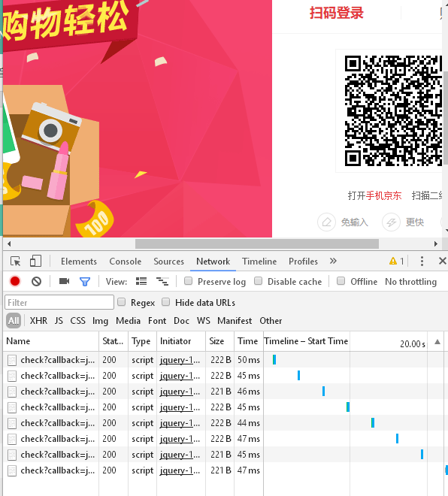The width and height of the screenshot is (448, 496).
Task: Open jquery initiator link in 50 ms row
Action: point(180,360)
